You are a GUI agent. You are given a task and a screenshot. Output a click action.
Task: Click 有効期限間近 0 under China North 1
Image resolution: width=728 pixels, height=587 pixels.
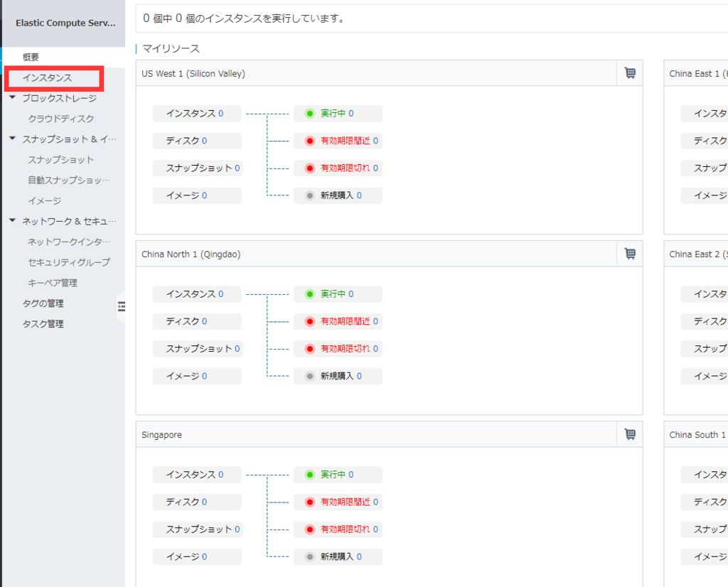(338, 321)
